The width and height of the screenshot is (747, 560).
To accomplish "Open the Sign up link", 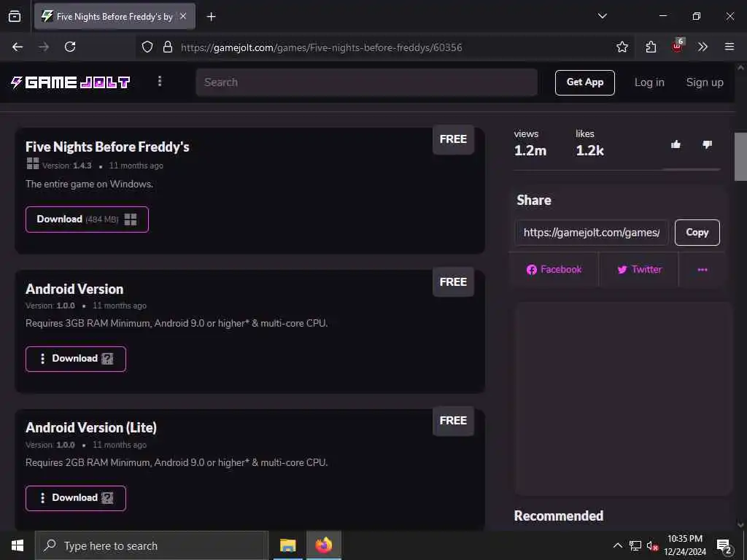I will click(704, 82).
